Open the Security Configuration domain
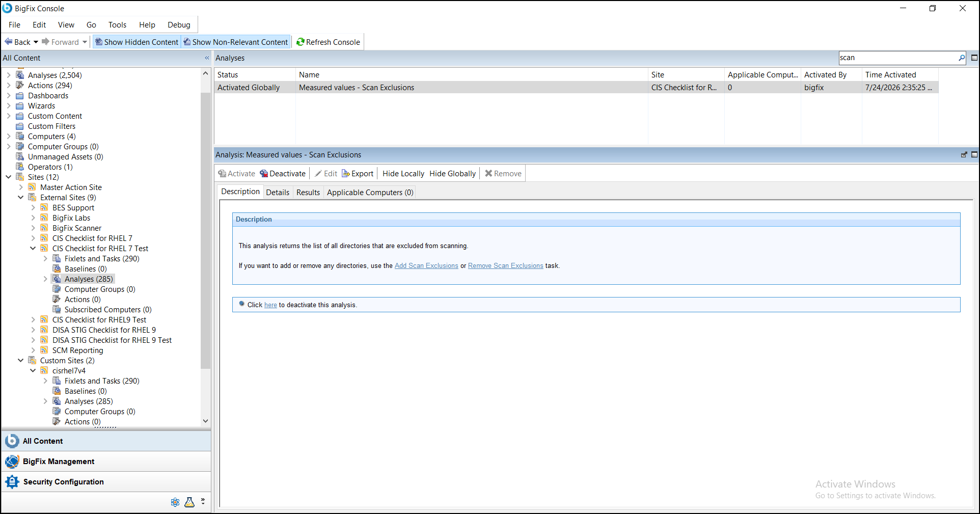The width and height of the screenshot is (980, 514). click(106, 482)
